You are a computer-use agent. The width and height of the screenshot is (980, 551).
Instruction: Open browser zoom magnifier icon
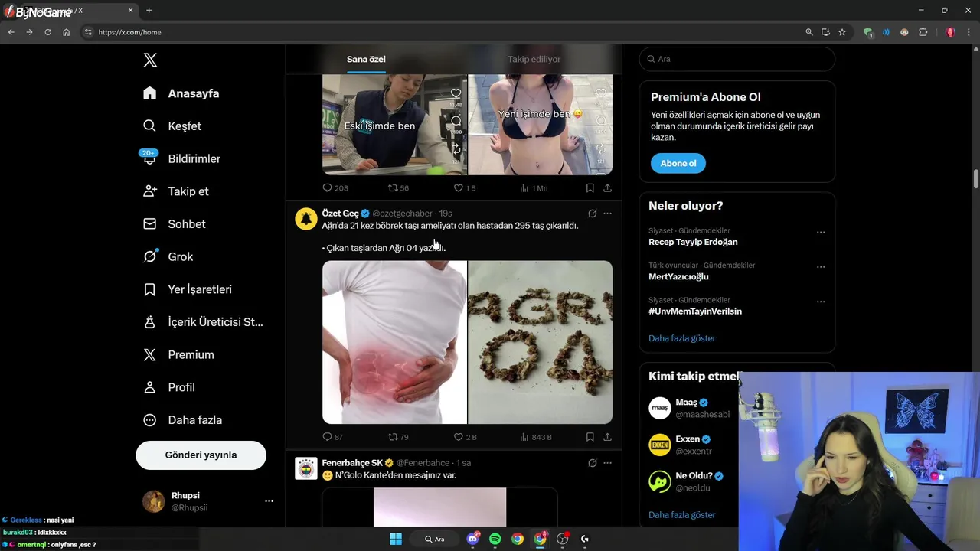coord(809,32)
